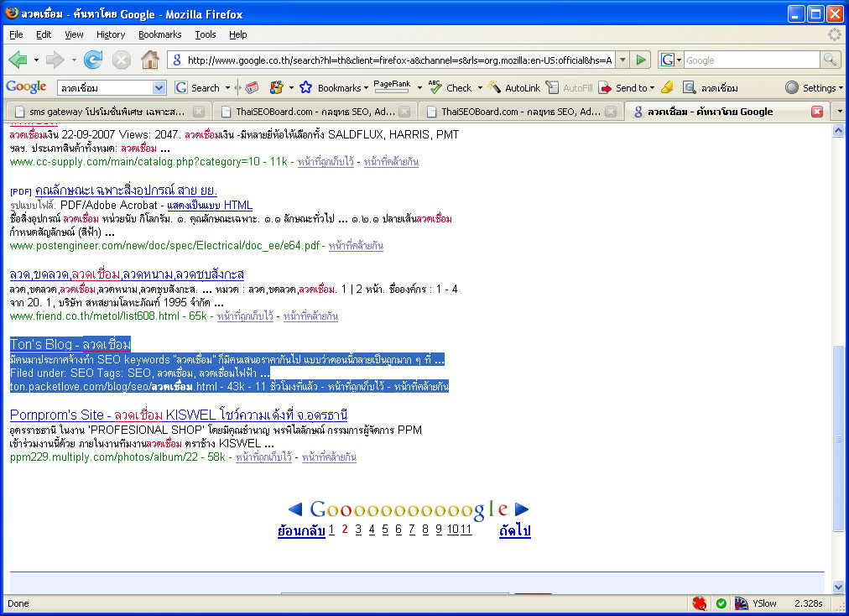Open the Ton's Blog - ลวดเชื่อม result
This screenshot has height=616, width=849.
point(70,344)
